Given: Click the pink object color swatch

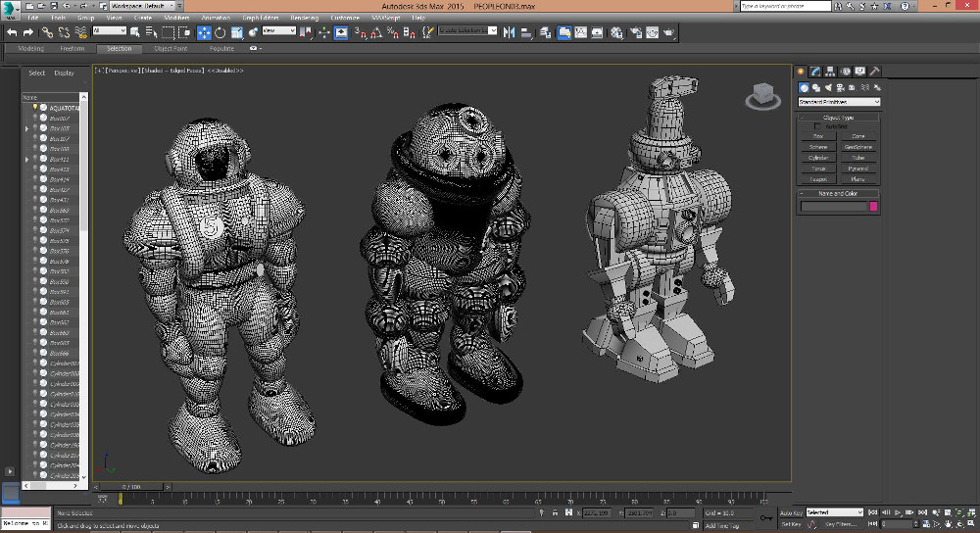Looking at the screenshot, I should pos(873,207).
